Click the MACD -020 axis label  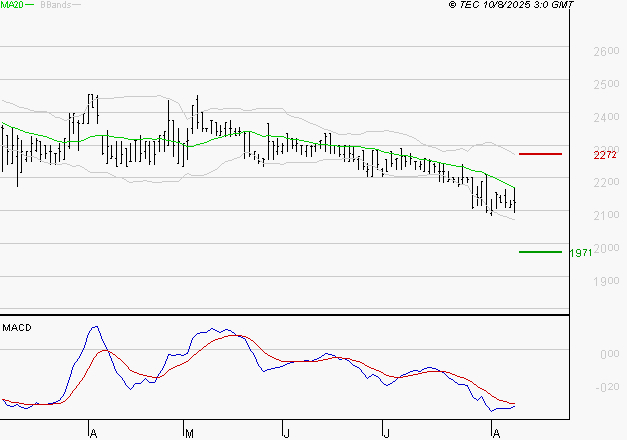pyautogui.click(x=607, y=387)
